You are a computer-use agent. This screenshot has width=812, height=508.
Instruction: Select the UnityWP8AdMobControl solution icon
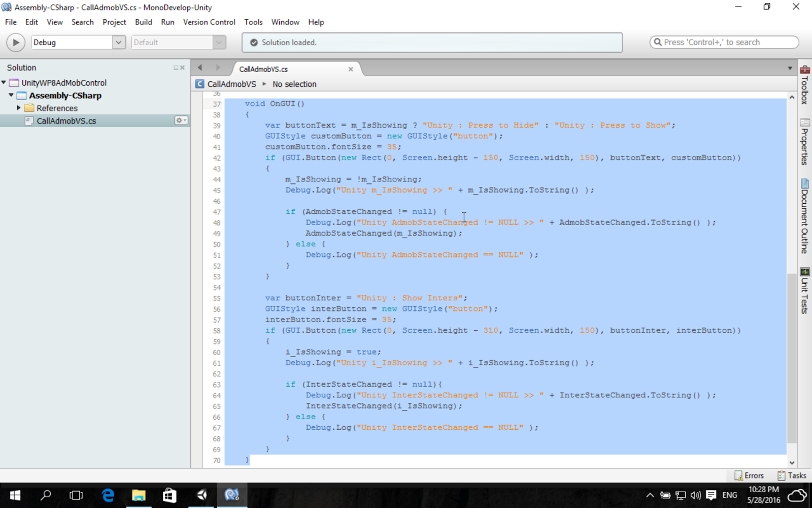[x=14, y=83]
